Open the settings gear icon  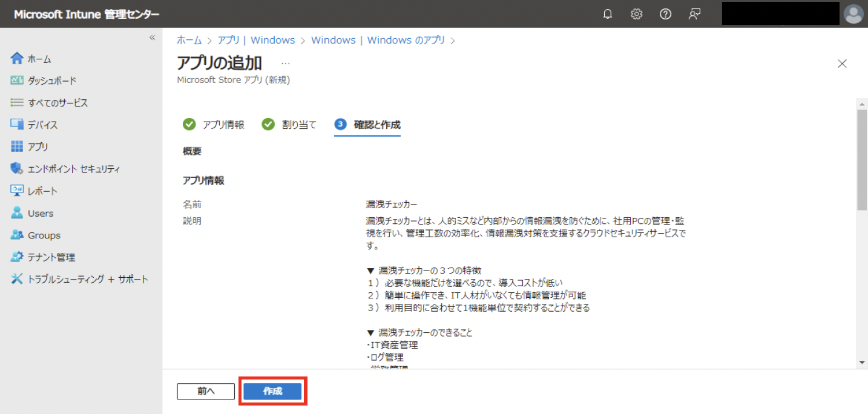(637, 15)
